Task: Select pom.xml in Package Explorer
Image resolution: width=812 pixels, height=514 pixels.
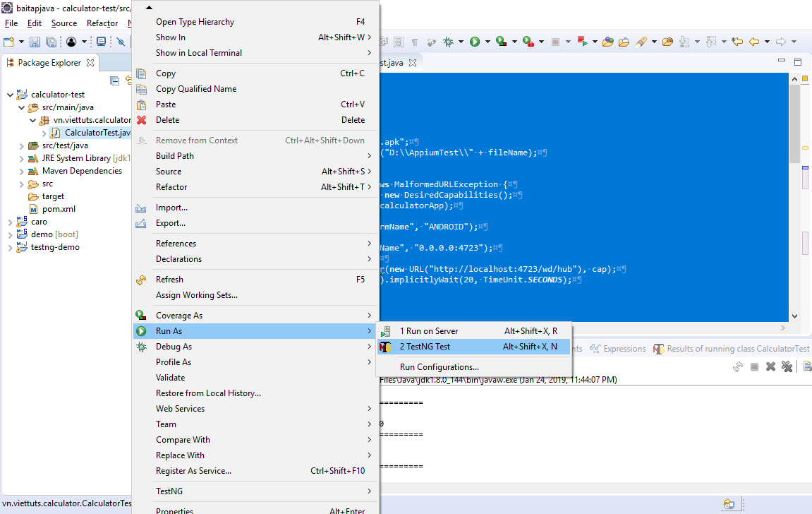Action: coord(52,209)
